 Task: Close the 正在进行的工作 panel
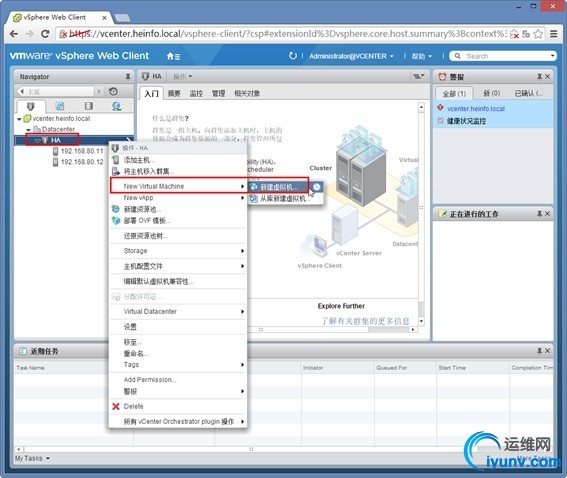[x=547, y=214]
